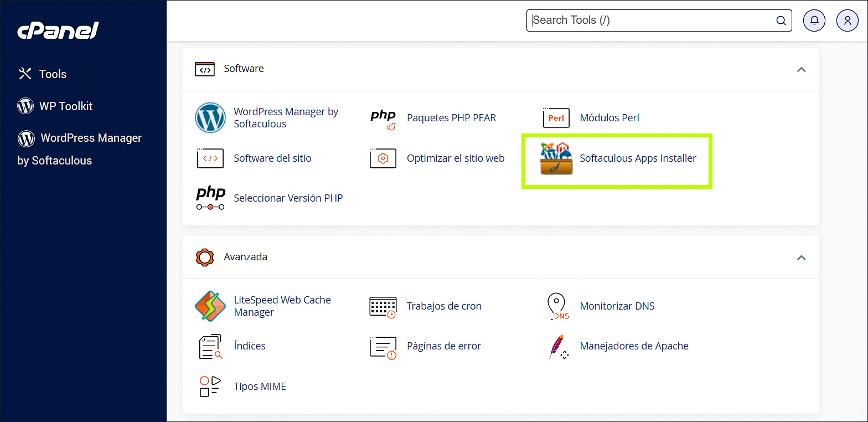Collapse the Software section
The height and width of the screenshot is (422, 868).
[x=801, y=70]
